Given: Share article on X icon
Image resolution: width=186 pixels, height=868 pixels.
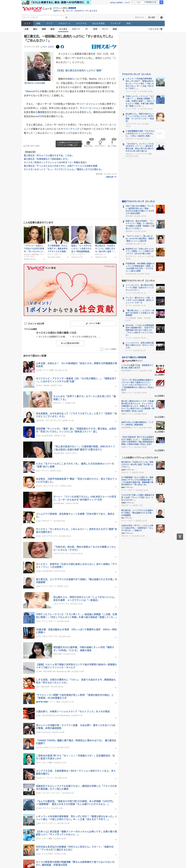Looking at the screenshot, I should point(57,47).
